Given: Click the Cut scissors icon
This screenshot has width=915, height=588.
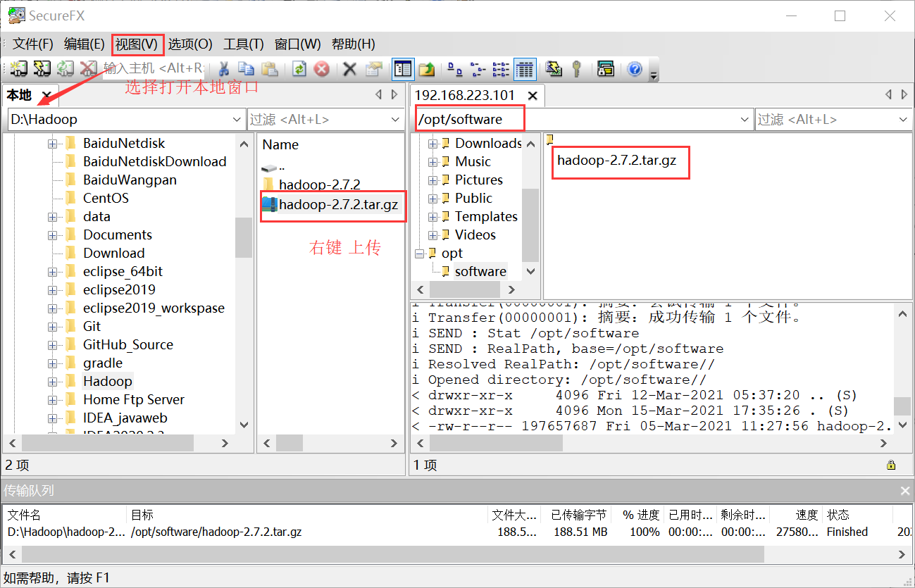Looking at the screenshot, I should 224,68.
